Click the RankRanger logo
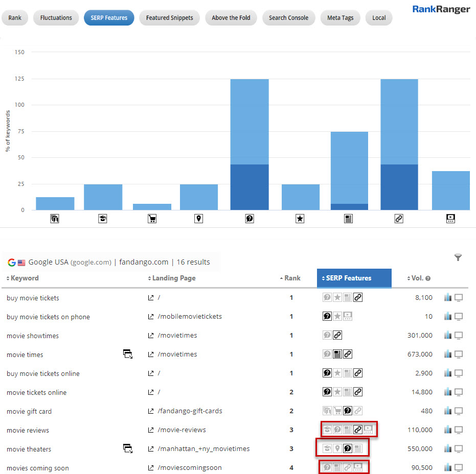 coord(441,9)
